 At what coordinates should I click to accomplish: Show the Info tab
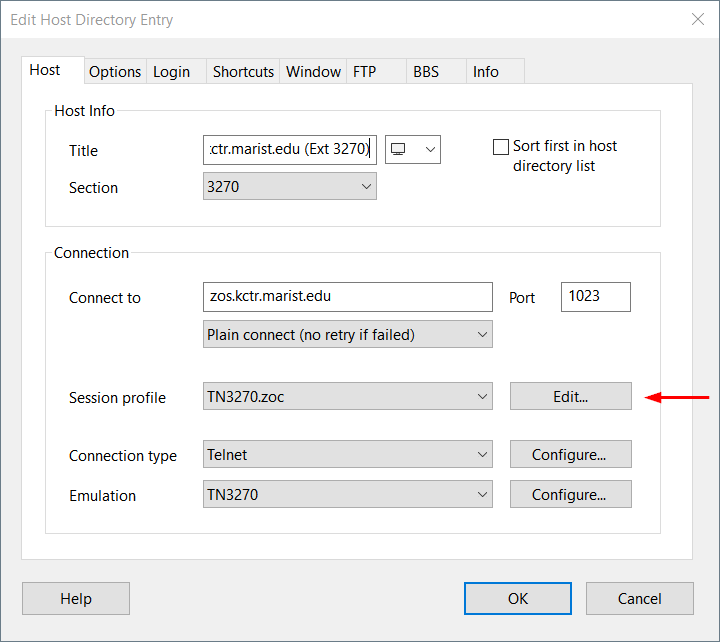coord(486,72)
